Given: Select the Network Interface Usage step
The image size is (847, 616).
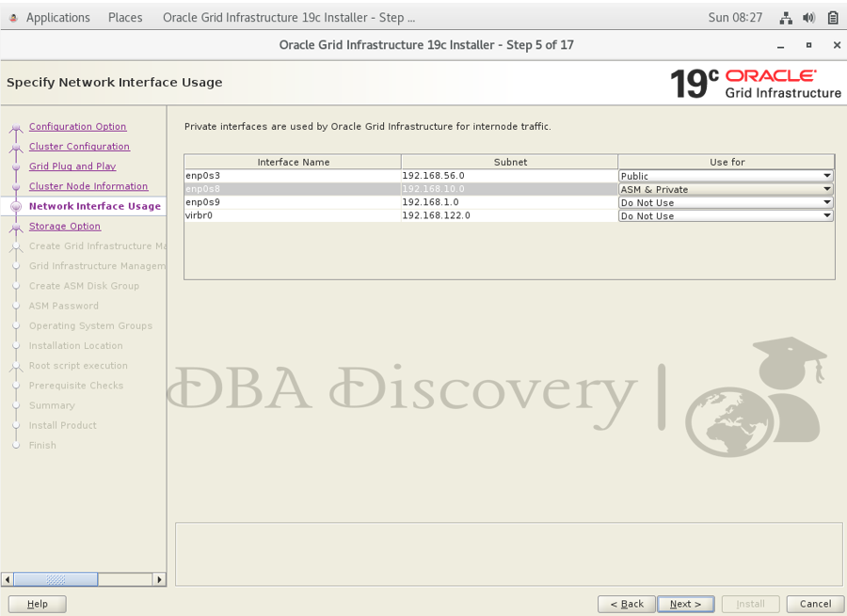Looking at the screenshot, I should click(95, 206).
